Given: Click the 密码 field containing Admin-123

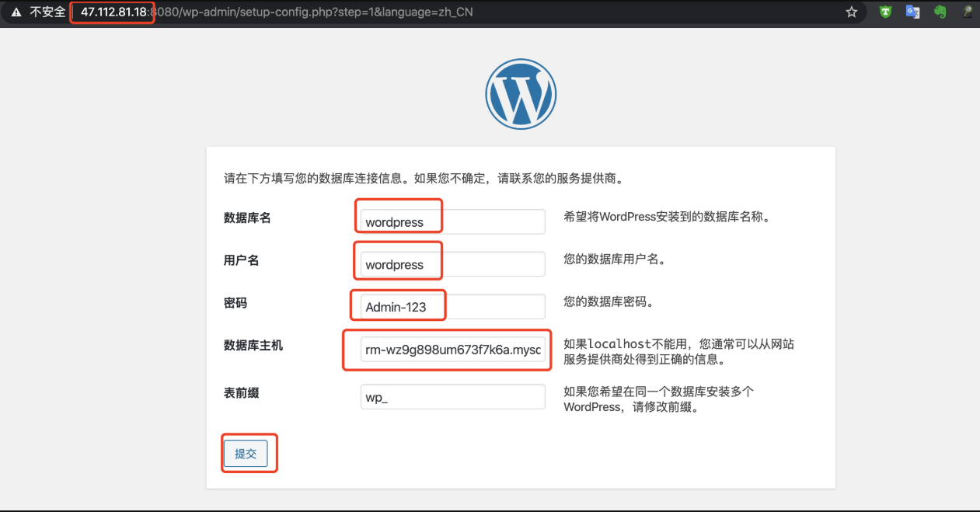Looking at the screenshot, I should 453,306.
